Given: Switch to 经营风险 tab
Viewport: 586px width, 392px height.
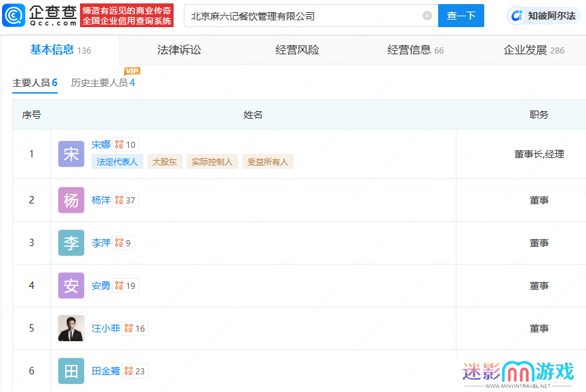Looking at the screenshot, I should pyautogui.click(x=297, y=50).
